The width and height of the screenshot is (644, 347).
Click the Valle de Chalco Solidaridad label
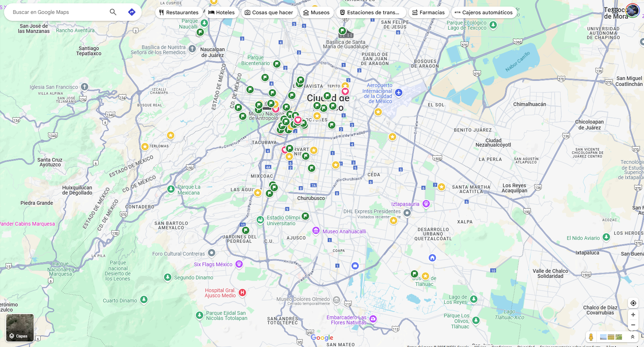[x=550, y=274]
